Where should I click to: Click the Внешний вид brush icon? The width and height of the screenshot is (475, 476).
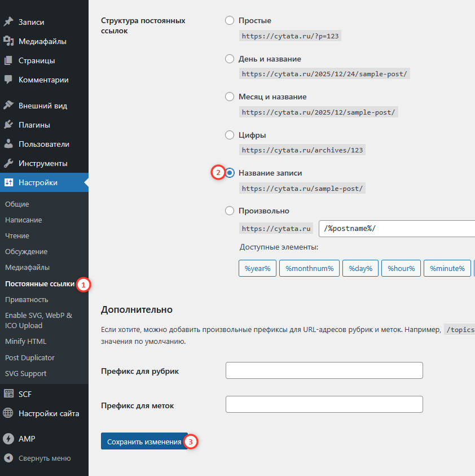click(8, 106)
